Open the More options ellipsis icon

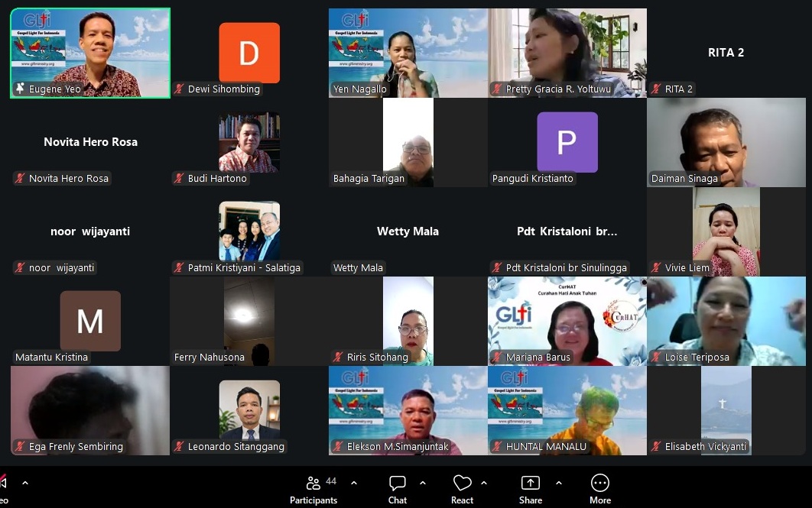point(599,483)
